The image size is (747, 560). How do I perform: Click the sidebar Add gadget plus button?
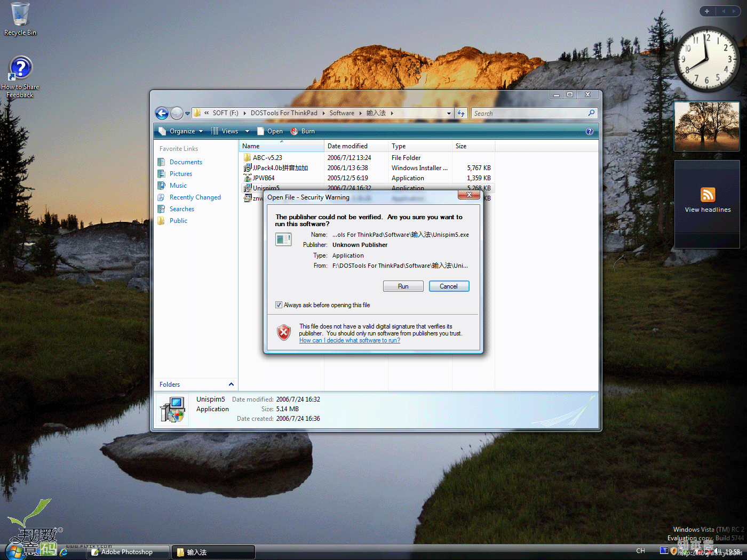click(707, 11)
